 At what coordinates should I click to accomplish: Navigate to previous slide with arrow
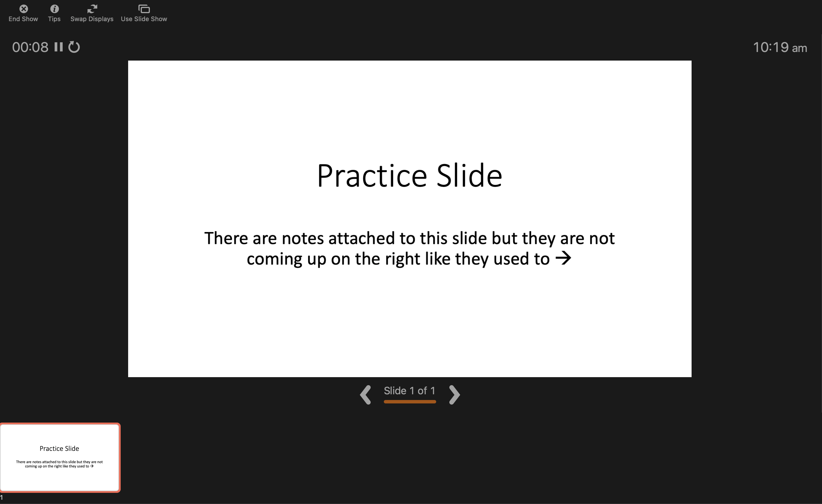click(365, 394)
